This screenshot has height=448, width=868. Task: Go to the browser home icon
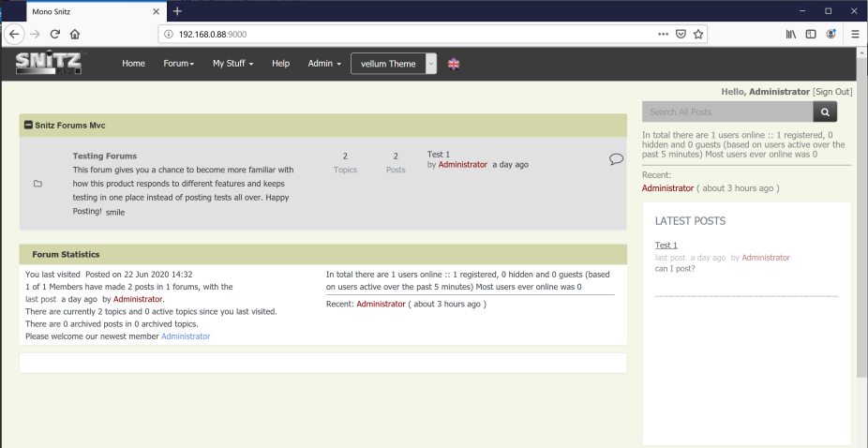(75, 34)
